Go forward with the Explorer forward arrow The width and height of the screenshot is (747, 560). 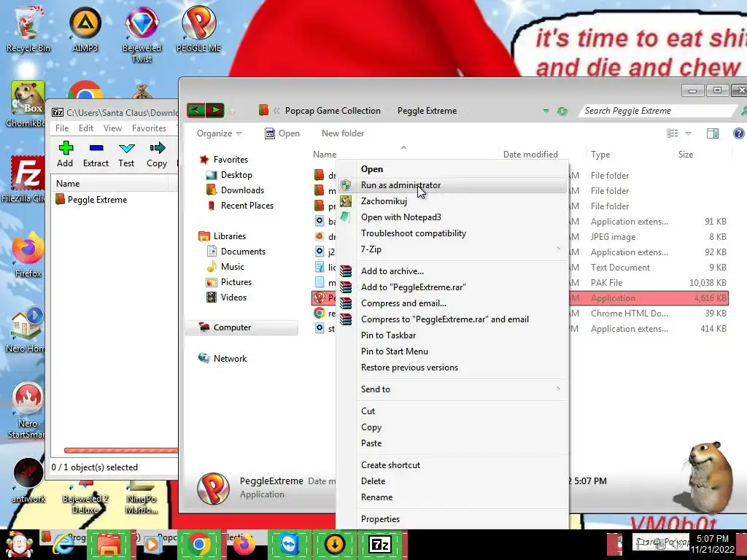coord(215,111)
